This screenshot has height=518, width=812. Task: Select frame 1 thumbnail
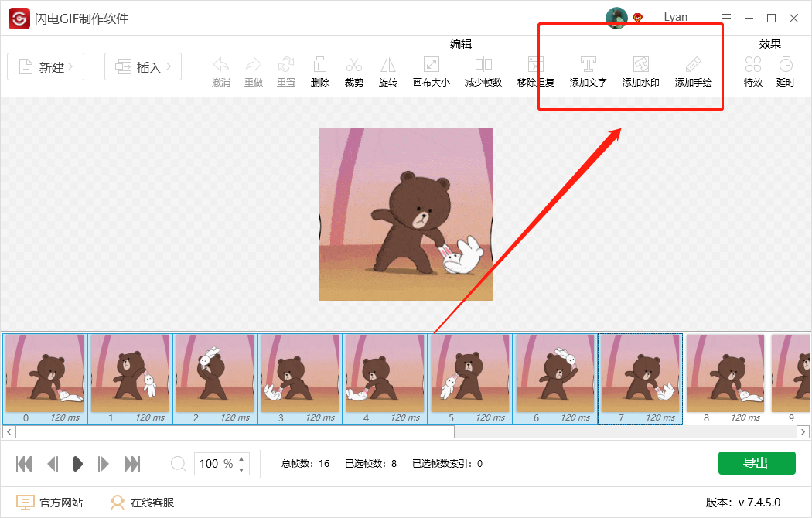[x=130, y=379]
